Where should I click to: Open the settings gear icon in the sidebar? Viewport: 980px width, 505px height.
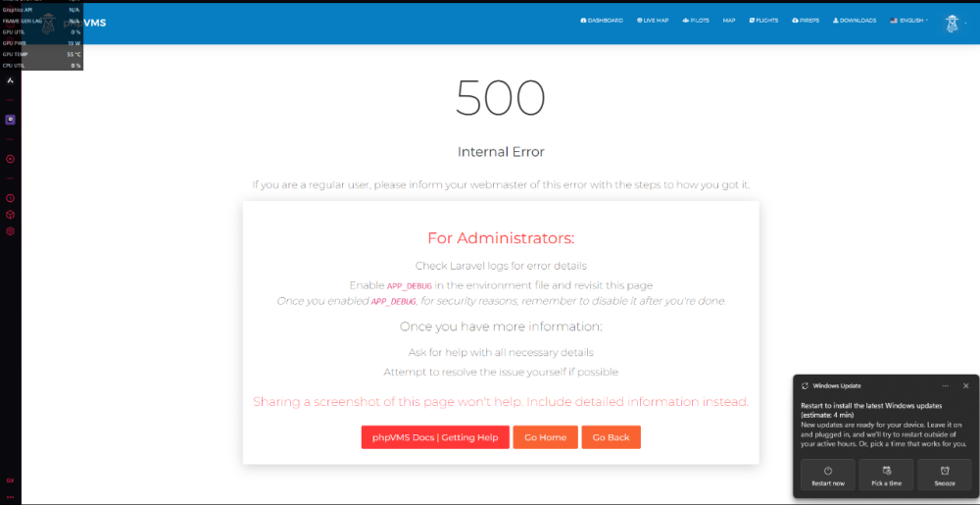click(x=11, y=231)
